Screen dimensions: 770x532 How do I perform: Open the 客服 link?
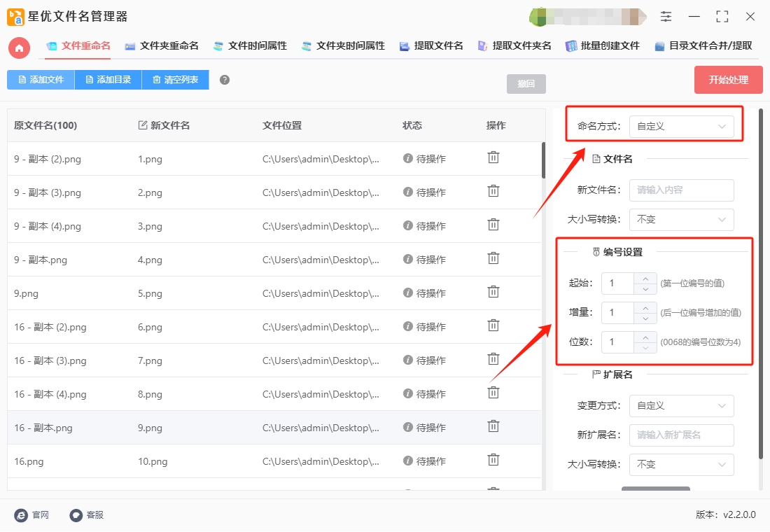click(94, 514)
